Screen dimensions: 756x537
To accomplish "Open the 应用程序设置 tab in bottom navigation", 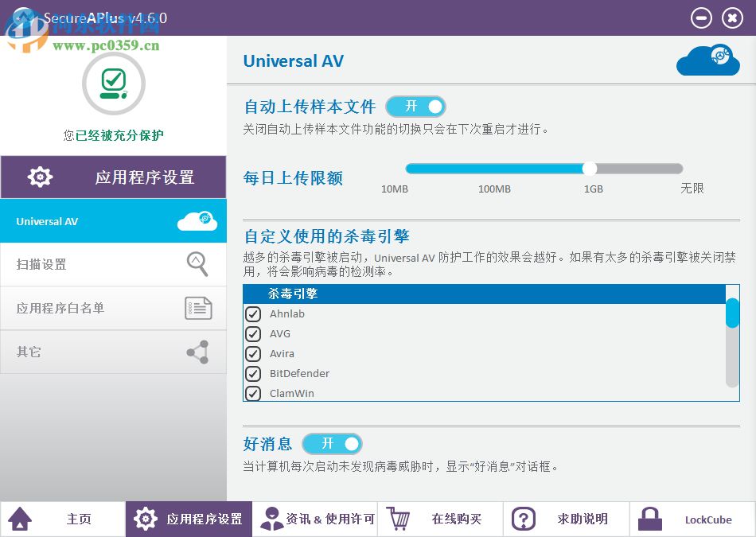I will click(189, 518).
